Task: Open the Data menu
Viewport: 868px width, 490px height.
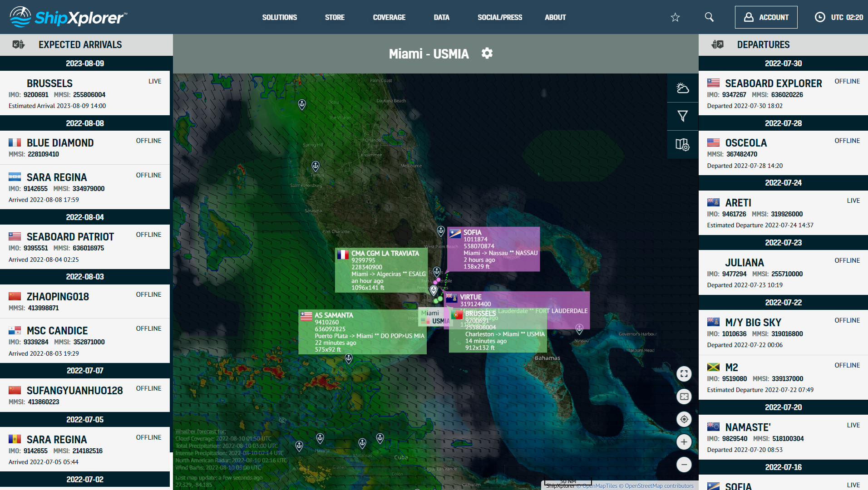Action: click(x=441, y=17)
